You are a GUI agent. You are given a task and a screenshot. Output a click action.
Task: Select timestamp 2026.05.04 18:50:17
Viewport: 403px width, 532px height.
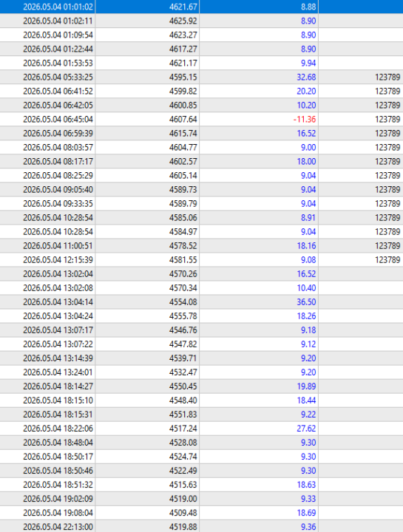click(x=58, y=457)
